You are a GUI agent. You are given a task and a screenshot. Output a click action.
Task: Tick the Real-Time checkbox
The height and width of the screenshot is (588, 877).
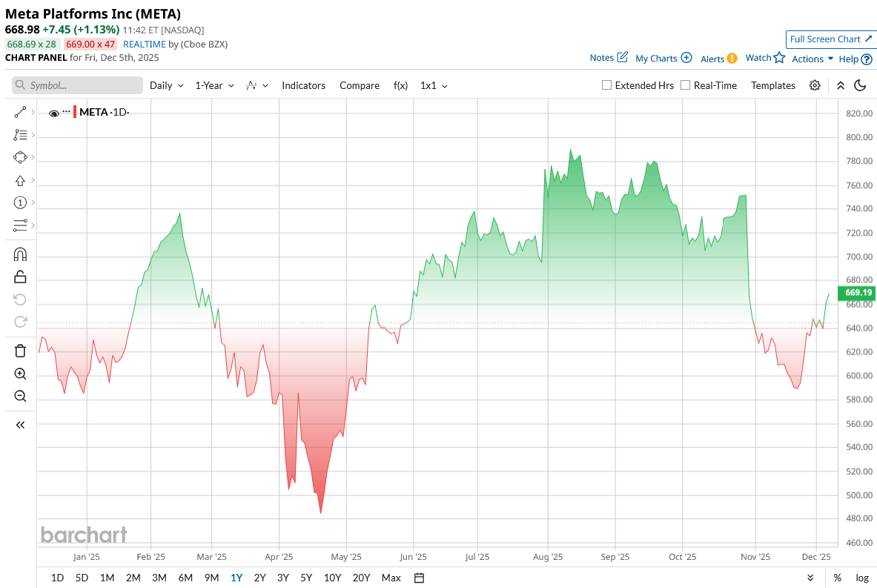685,85
